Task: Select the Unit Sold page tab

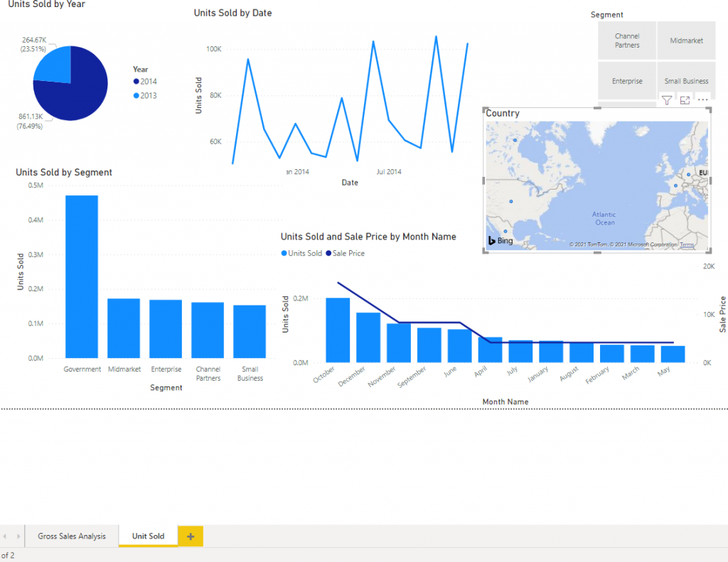Action: point(148,536)
